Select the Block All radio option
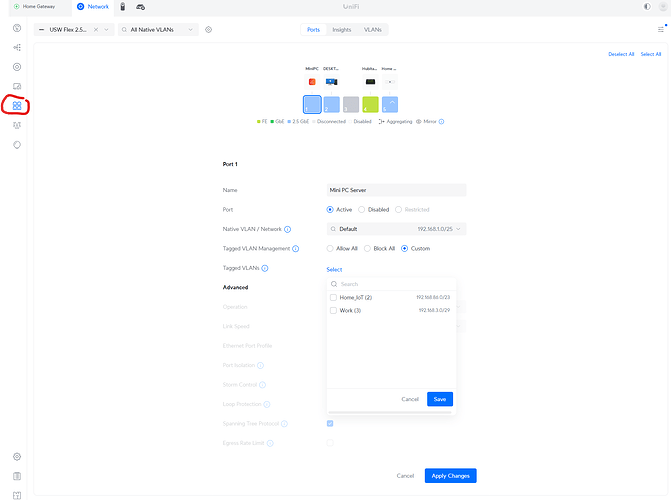This screenshot has width=671, height=500. coord(367,248)
